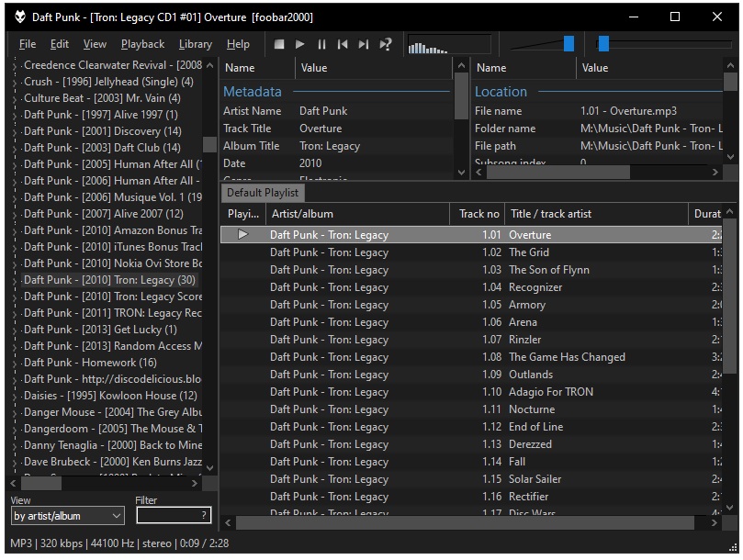
Task: Pause the current track
Action: 321,44
